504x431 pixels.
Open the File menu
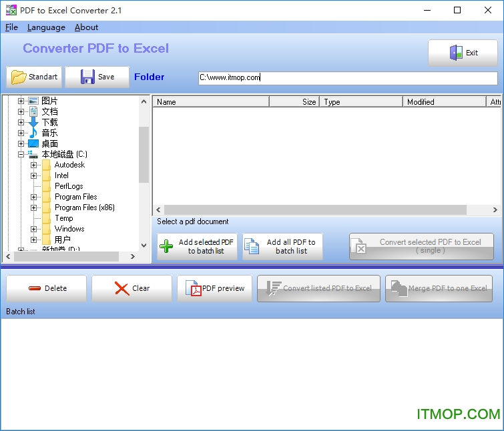tap(11, 27)
